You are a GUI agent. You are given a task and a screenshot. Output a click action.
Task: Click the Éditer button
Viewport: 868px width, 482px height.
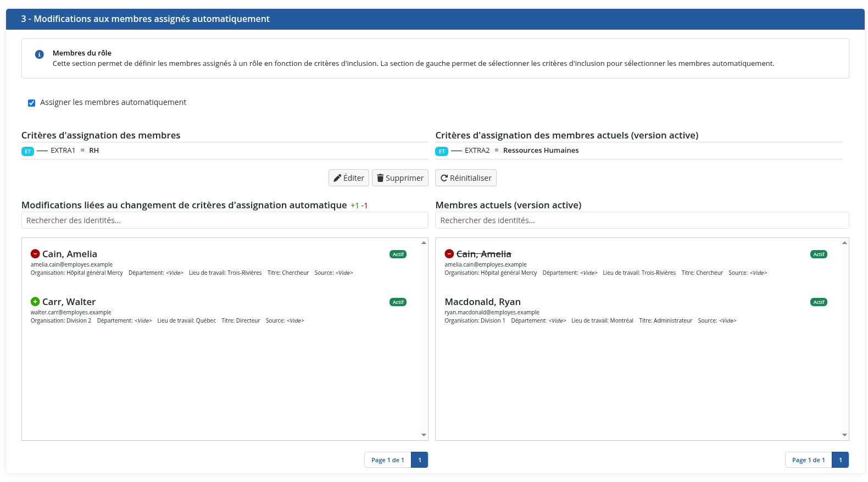click(349, 178)
